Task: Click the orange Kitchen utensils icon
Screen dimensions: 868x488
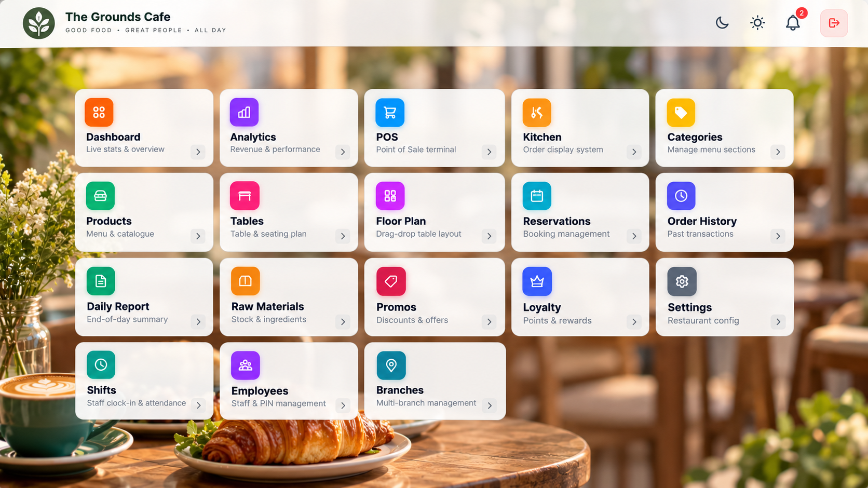Action: [x=537, y=113]
